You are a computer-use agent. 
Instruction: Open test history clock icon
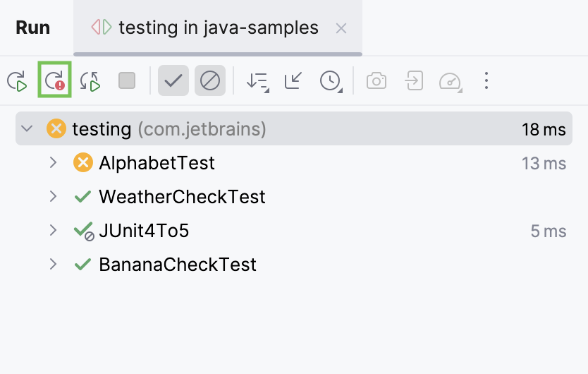tap(330, 81)
